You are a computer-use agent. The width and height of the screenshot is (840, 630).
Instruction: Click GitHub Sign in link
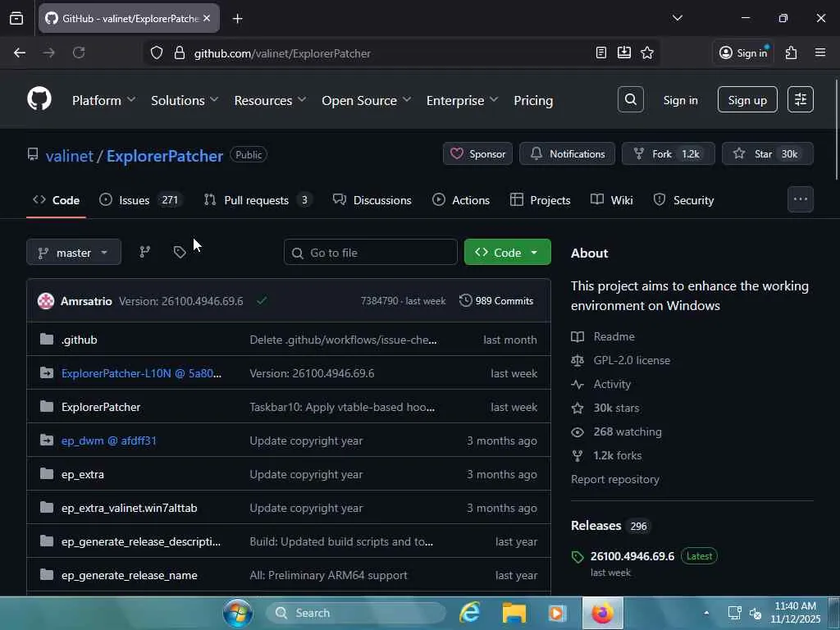(680, 100)
